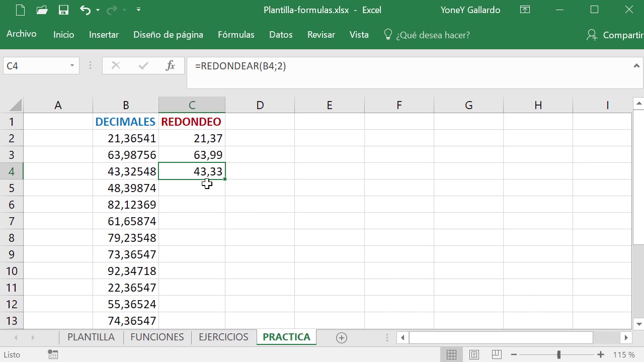644x362 pixels.
Task: Click the Compartir share button
Action: [615, 35]
